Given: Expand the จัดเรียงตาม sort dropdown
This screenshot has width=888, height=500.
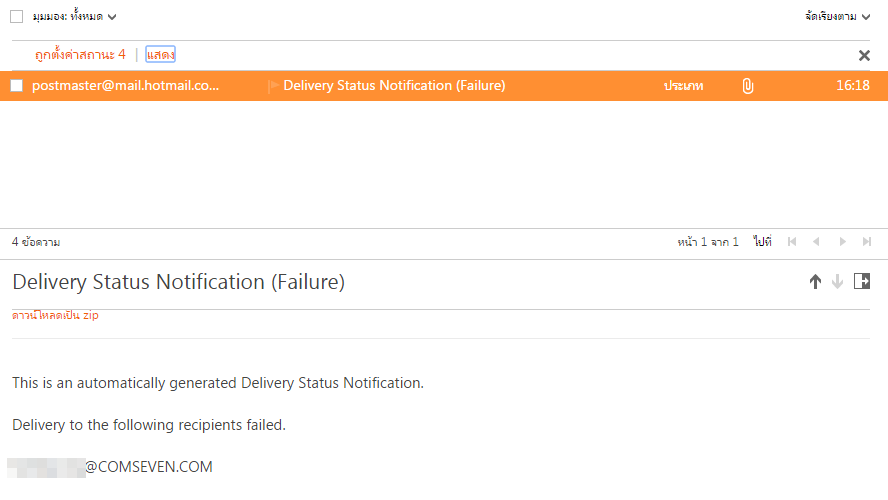Looking at the screenshot, I should point(838,17).
